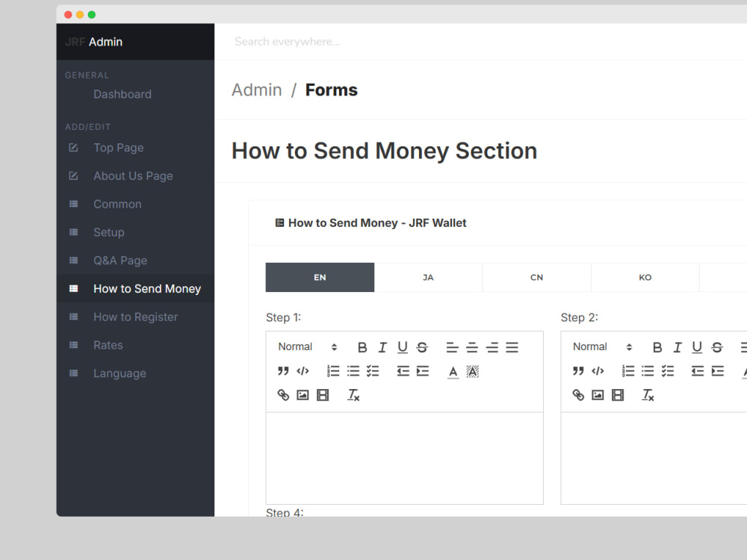This screenshot has width=747, height=560.
Task: Insert link in Step 2 editor
Action: pos(578,395)
